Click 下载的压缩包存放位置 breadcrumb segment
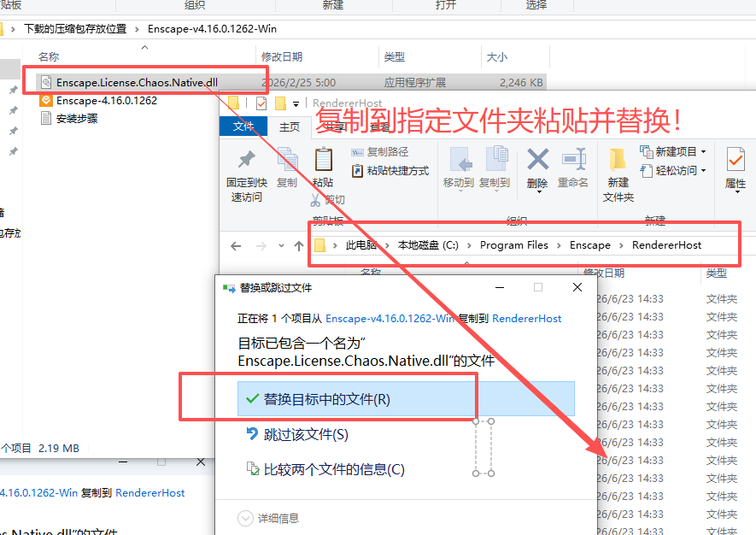The image size is (756, 535). [75, 29]
